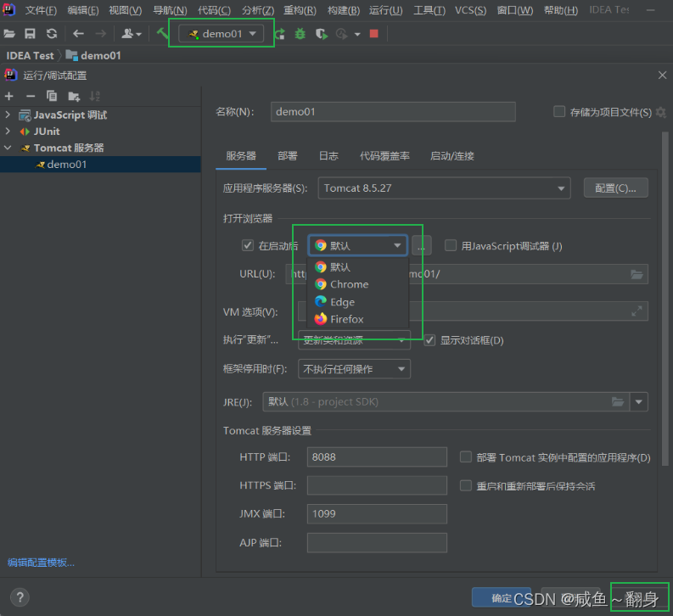This screenshot has width=673, height=616.
Task: Click the red Stop icon
Action: (x=373, y=33)
